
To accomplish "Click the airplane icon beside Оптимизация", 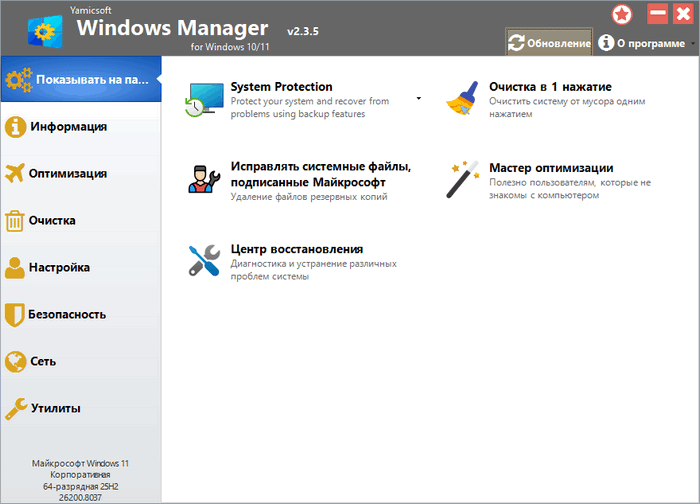I will pos(15,173).
